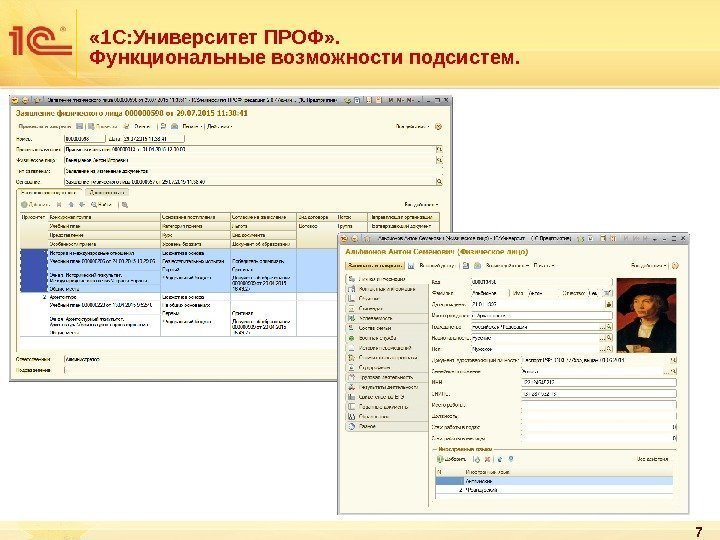The height and width of the screenshot is (540, 720).
Task: Open Печать dropdown in the person window toolbar
Action: click(x=544, y=265)
